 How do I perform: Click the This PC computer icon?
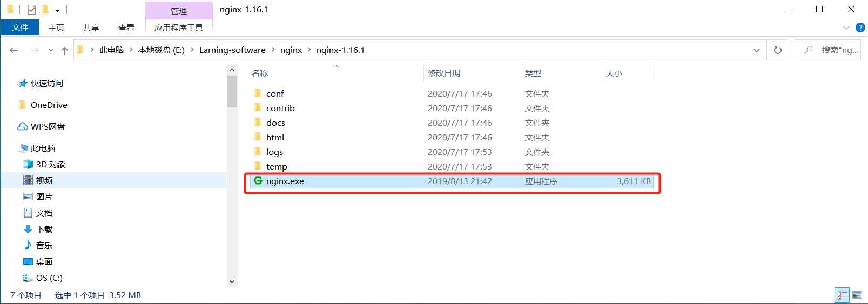tap(23, 148)
